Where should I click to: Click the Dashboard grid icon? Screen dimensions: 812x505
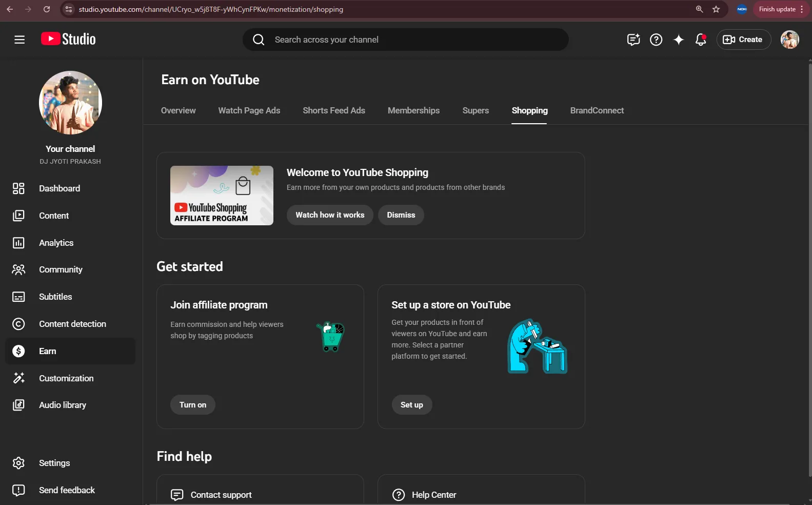click(18, 188)
